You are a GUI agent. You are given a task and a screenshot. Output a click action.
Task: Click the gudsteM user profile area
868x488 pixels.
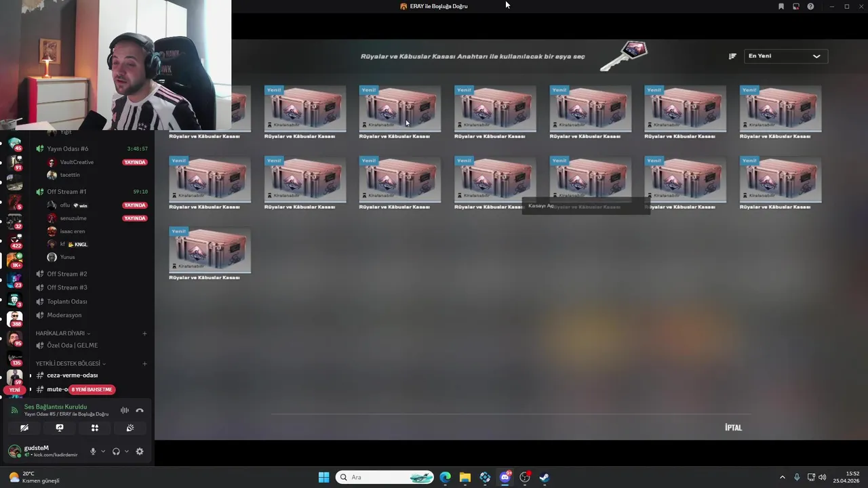pyautogui.click(x=46, y=451)
